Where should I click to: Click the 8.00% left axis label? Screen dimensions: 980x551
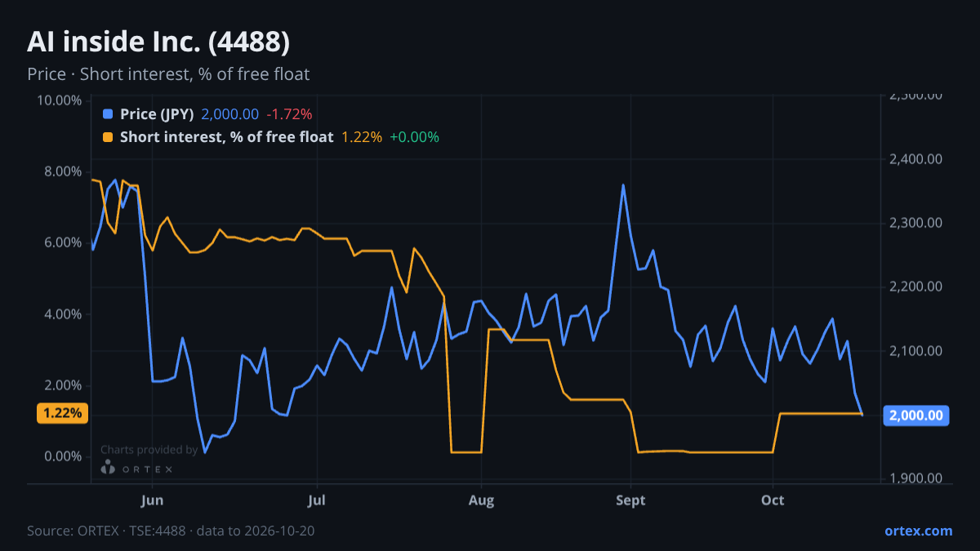pos(62,171)
